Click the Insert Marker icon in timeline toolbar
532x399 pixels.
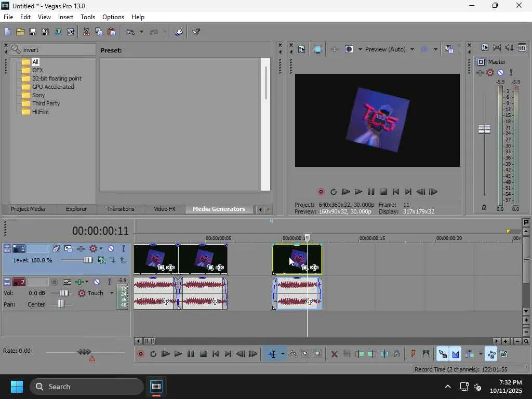pos(413,354)
